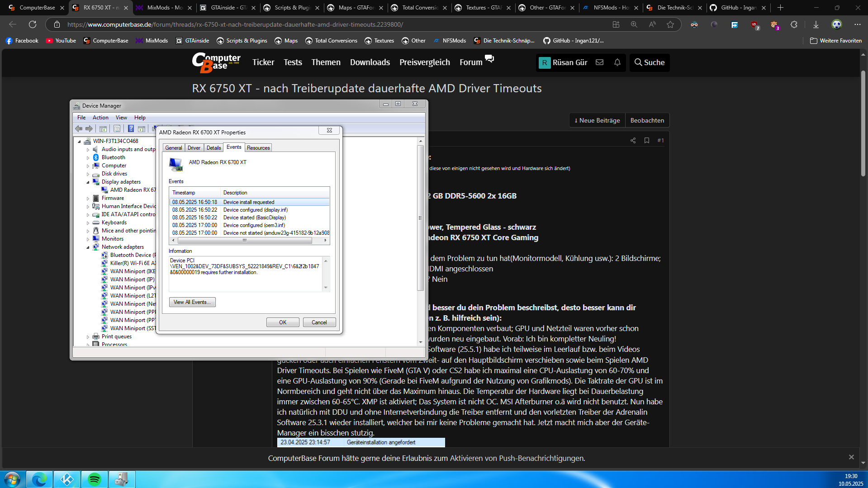Viewport: 868px width, 488px height.
Task: Open Tampermonkey extension icon with badge 3
Action: pos(774,25)
